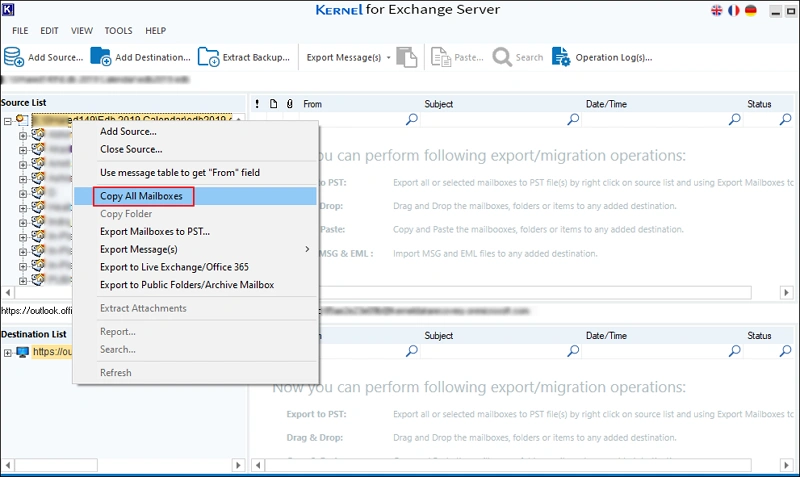Screen dimensions: 800x477
Task: Switch language with the UK flag icon
Action: (x=716, y=11)
